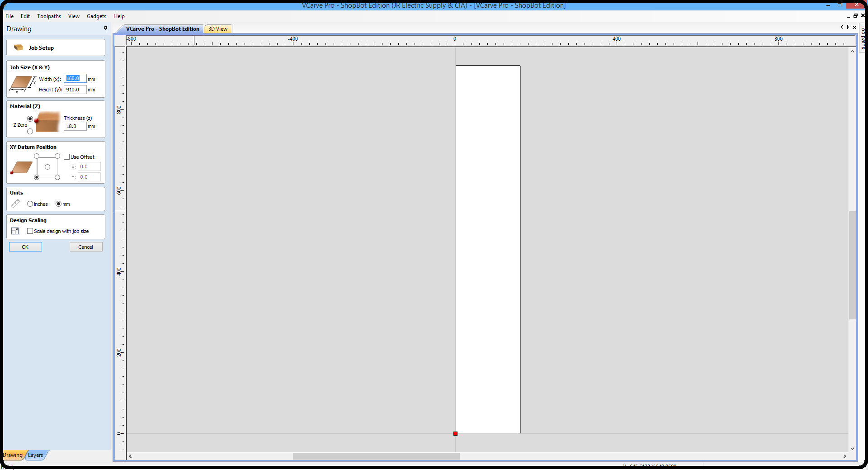Select center XY datum position
Viewport: 868px width, 470px height.
click(x=47, y=167)
